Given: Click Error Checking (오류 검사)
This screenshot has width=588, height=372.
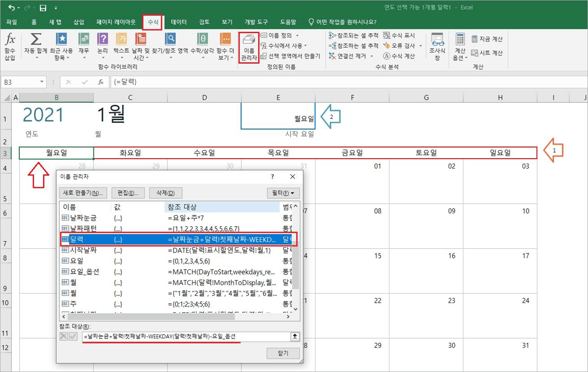Looking at the screenshot, I should point(399,46).
